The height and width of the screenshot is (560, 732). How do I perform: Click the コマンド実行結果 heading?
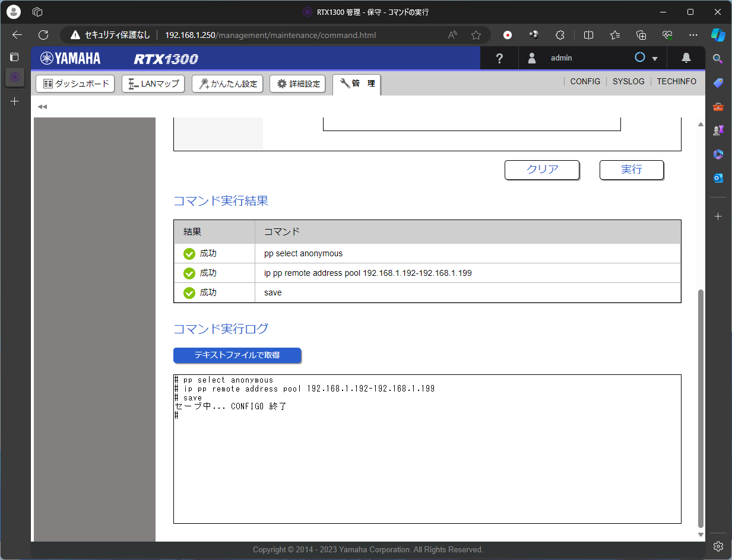point(221,201)
